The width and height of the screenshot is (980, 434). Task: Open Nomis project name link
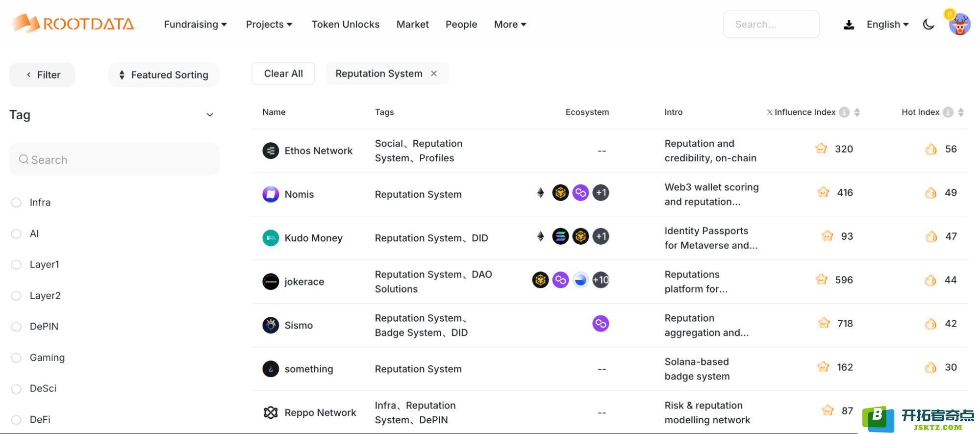pyautogui.click(x=299, y=194)
